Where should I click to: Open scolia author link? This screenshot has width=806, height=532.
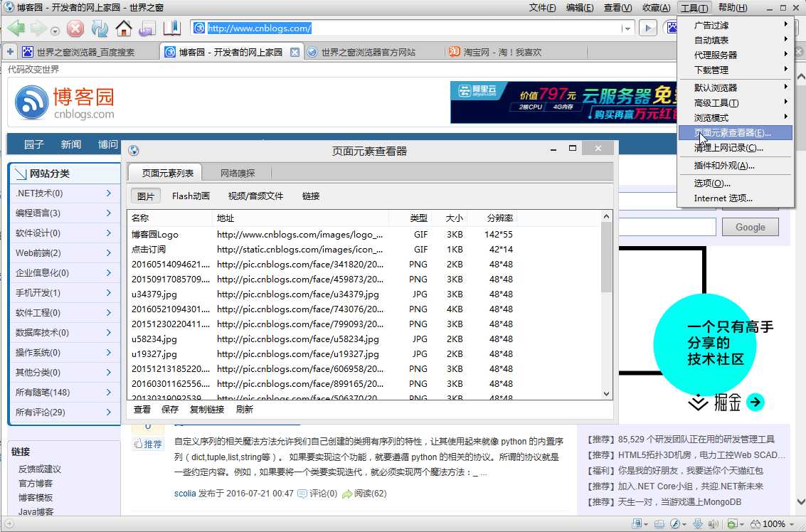coord(184,494)
